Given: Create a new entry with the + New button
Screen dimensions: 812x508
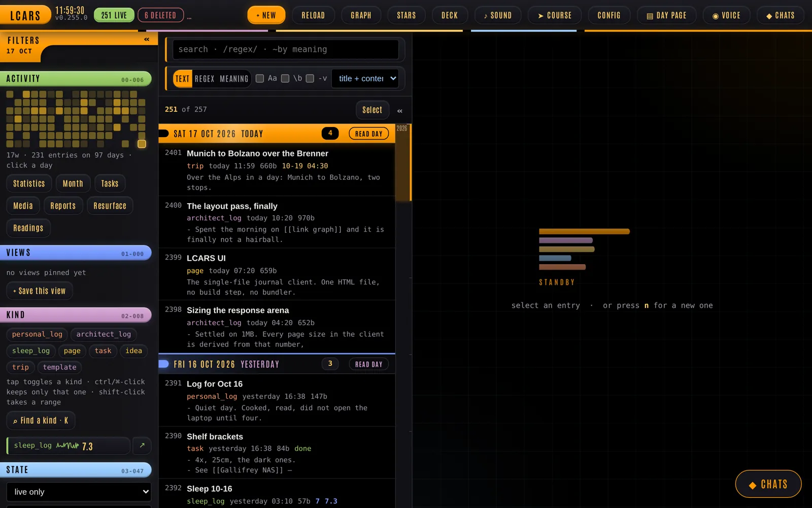Looking at the screenshot, I should point(266,15).
